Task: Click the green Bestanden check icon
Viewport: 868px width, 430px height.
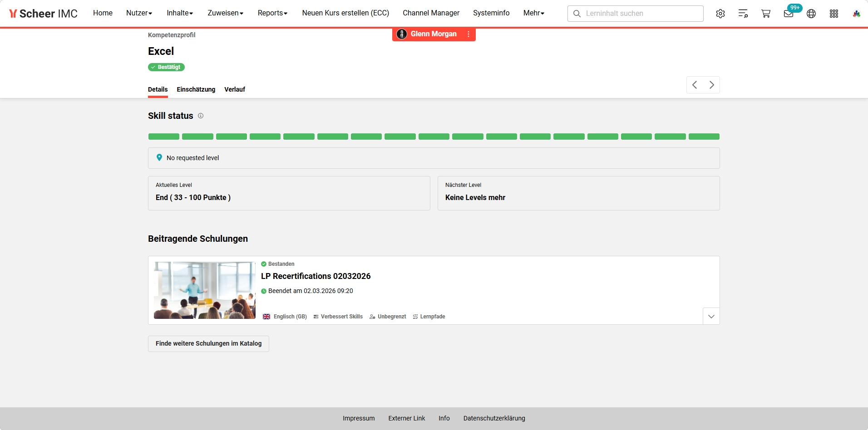Action: [264, 264]
